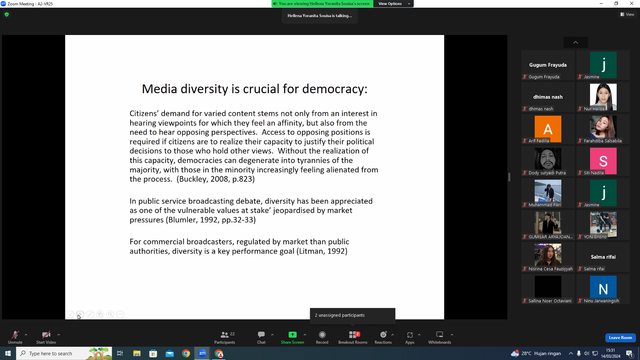Click the Start Video camera icon
The image size is (640, 360).
click(46, 335)
